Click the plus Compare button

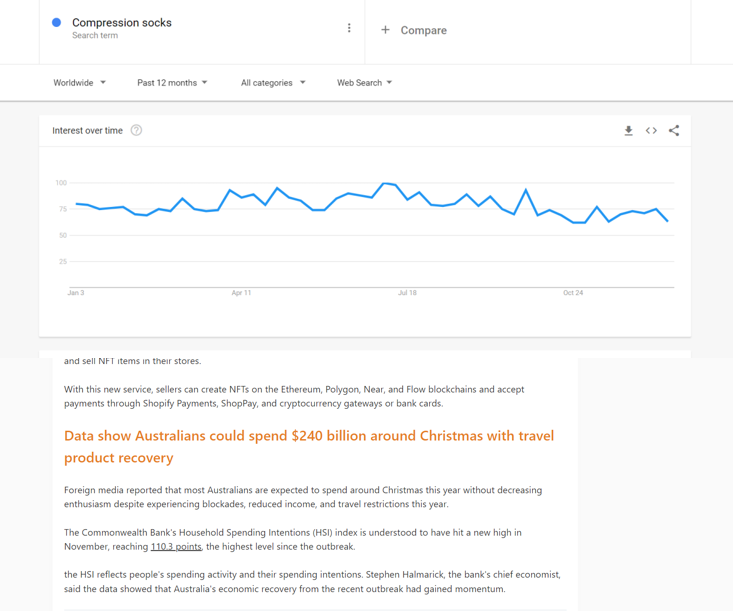pyautogui.click(x=414, y=30)
